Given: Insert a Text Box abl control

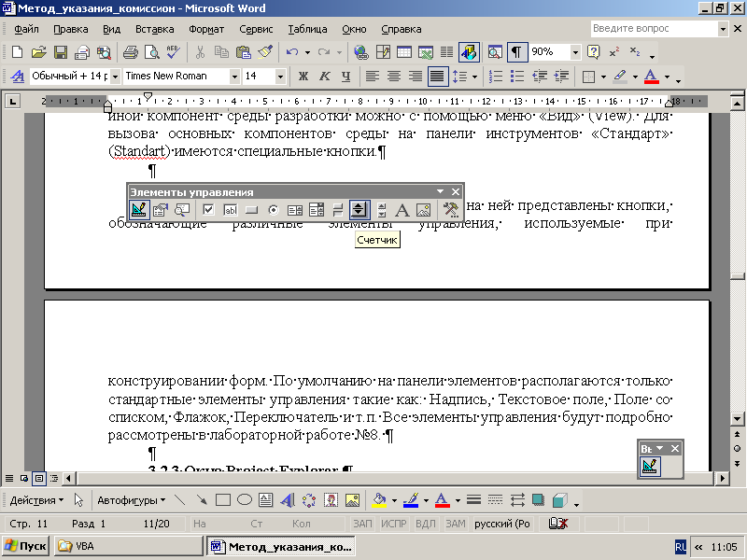Looking at the screenshot, I should point(230,209).
